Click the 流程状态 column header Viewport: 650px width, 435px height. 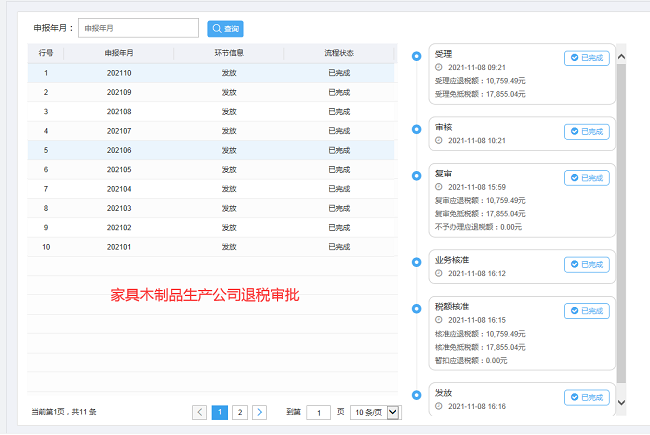click(339, 53)
